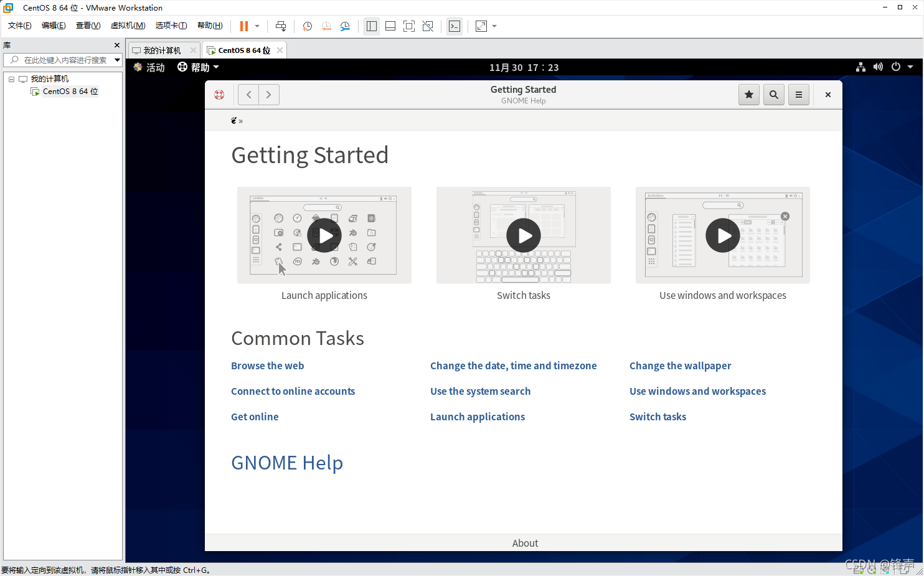Switch to the 我的计算机 tab
The image size is (924, 576).
click(x=162, y=50)
